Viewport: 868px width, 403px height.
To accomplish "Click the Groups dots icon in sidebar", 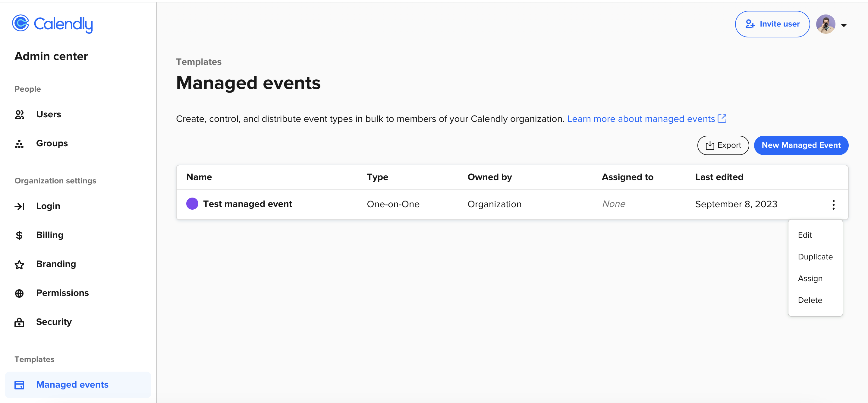I will click(x=20, y=144).
